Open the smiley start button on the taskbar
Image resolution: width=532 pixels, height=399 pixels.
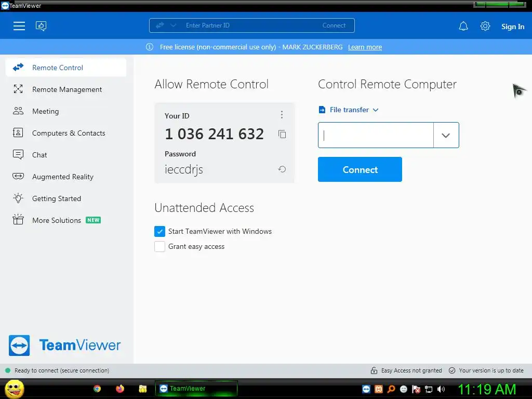[x=14, y=389]
